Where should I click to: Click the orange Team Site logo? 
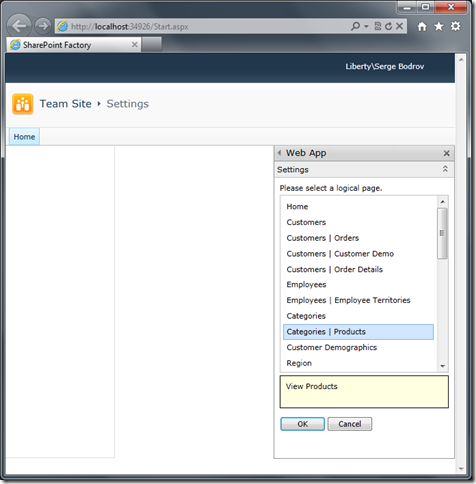[x=23, y=104]
